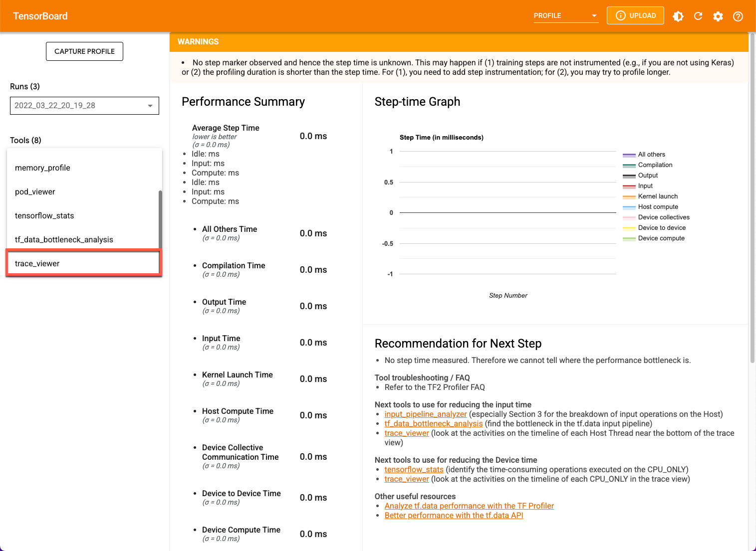Open the PROFILE plugin dropdown
756x551 pixels.
click(566, 16)
